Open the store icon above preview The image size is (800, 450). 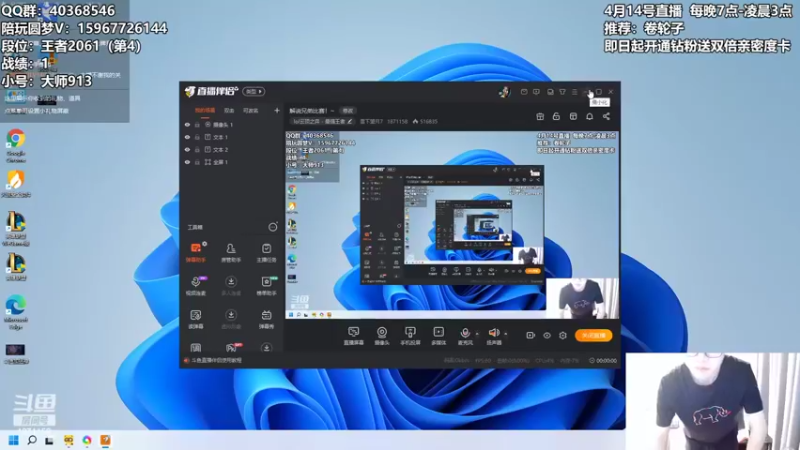pyautogui.click(x=573, y=116)
